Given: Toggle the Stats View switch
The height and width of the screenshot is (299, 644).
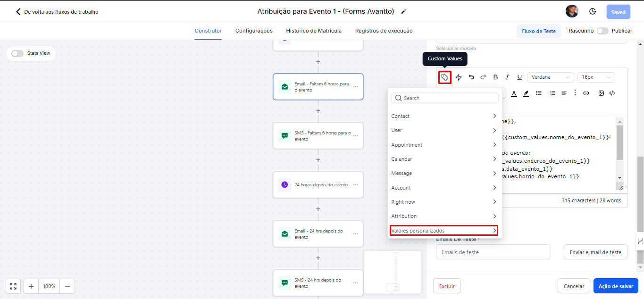Looking at the screenshot, I should coord(17,53).
